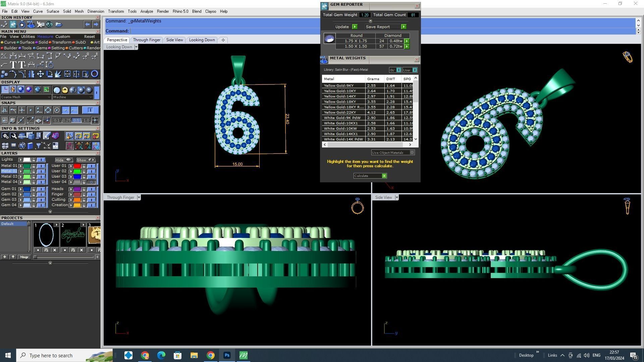Click the Metal Weights scale icon in Icon History
Image resolution: width=644 pixels, height=362 pixels.
click(31, 24)
